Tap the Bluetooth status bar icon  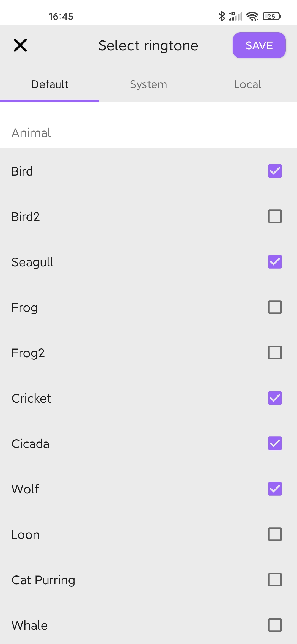click(222, 16)
